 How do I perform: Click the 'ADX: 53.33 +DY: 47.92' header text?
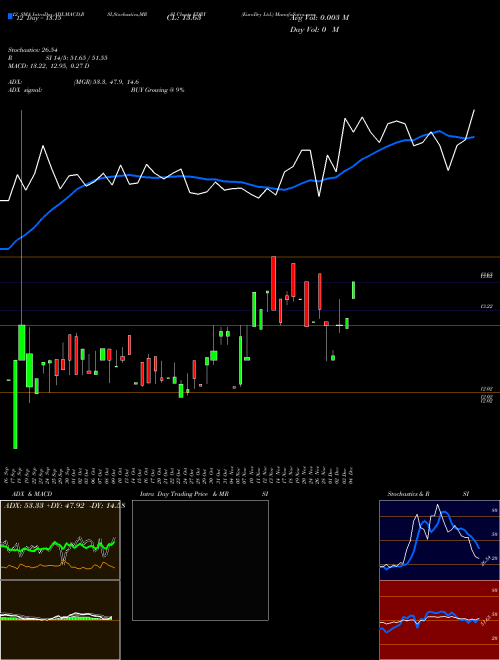(x=46, y=506)
